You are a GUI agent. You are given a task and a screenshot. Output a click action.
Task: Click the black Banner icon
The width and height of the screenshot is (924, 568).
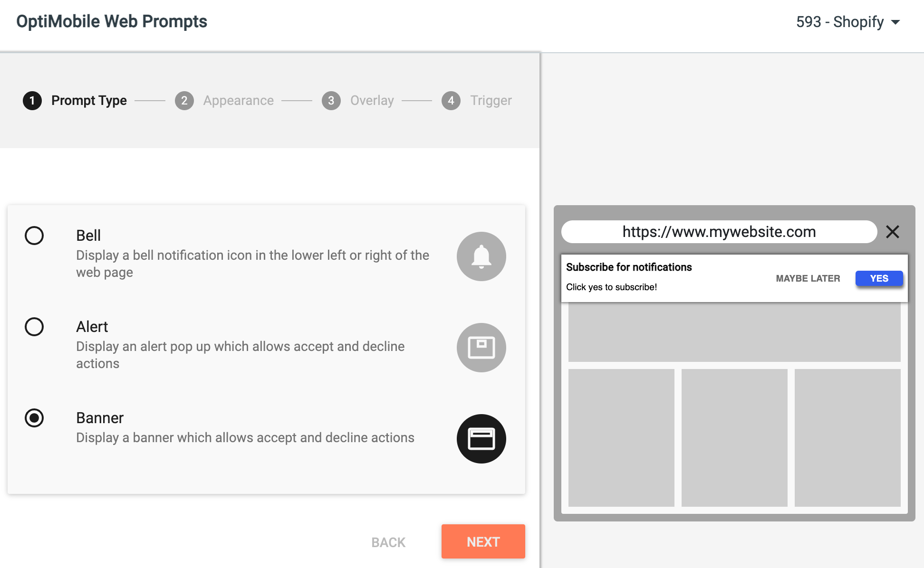(x=481, y=439)
